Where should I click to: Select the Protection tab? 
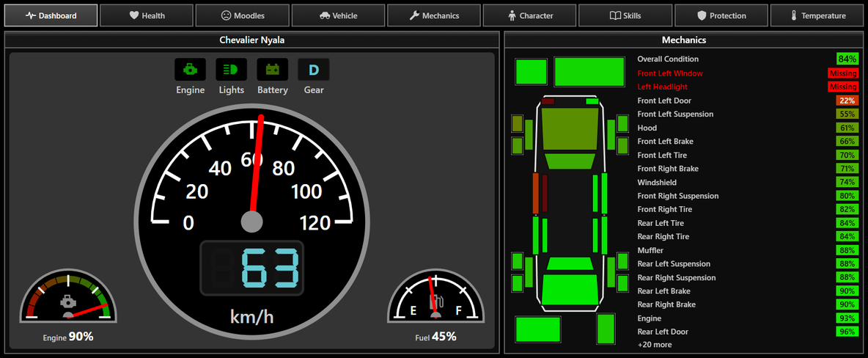721,15
